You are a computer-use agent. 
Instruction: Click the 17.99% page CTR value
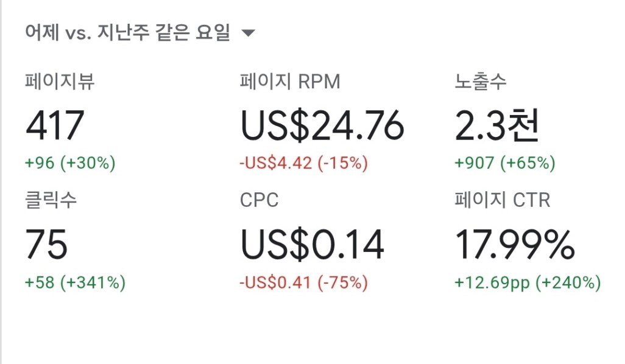click(515, 244)
